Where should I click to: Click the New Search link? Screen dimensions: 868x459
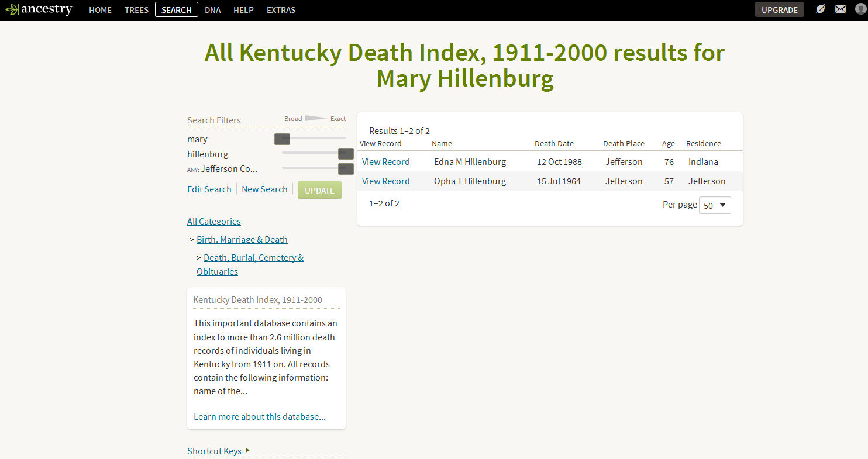pos(264,189)
